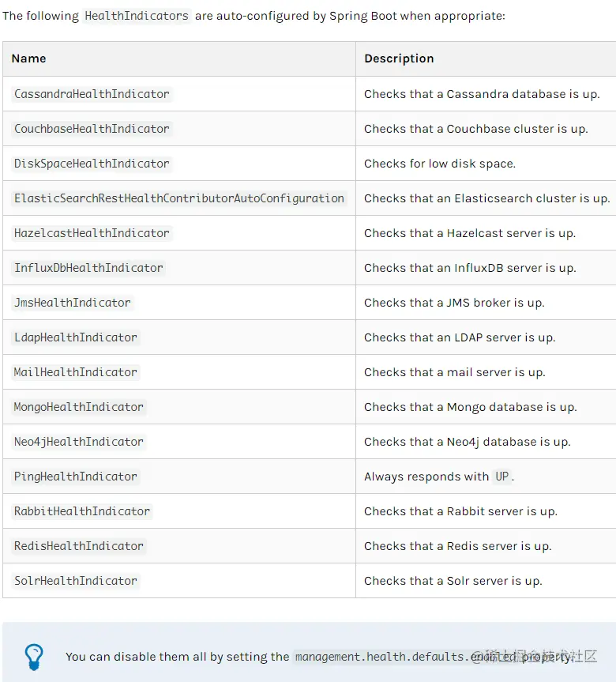This screenshot has height=682, width=616.
Task: Select SolrHealthIndicator in the table
Action: pos(76,581)
